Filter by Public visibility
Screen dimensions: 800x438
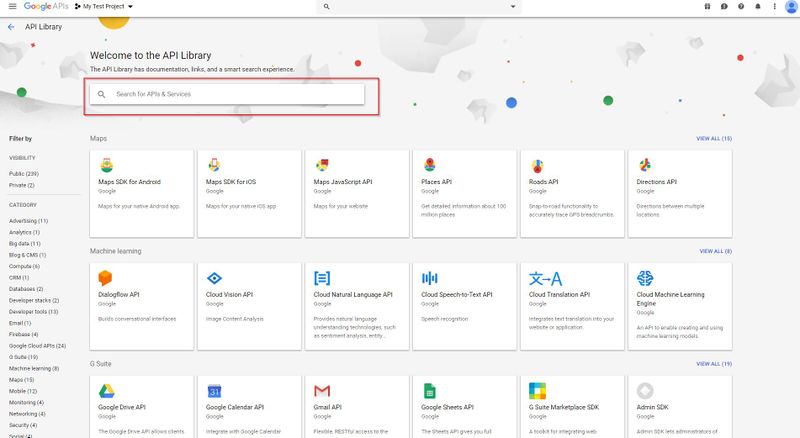(x=23, y=174)
